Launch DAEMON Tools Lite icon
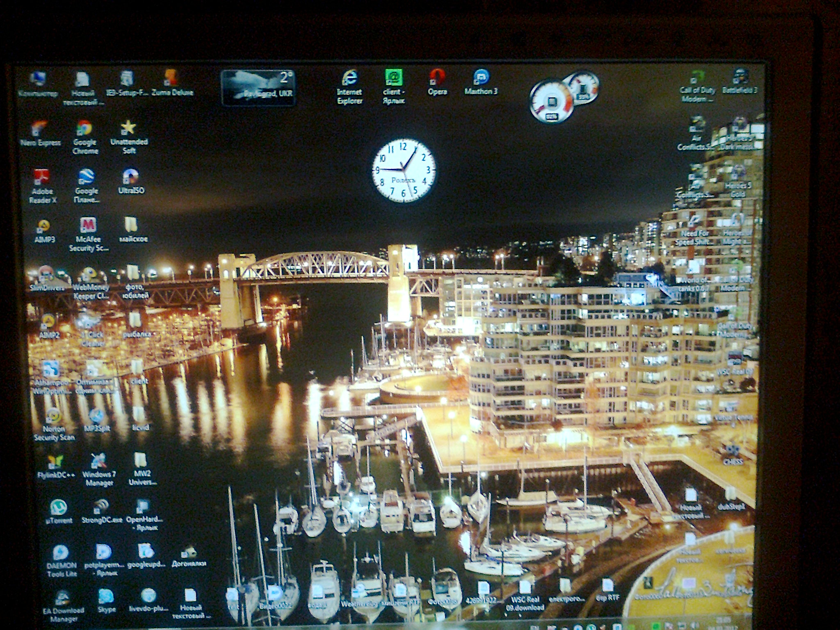The height and width of the screenshot is (630, 840). tap(61, 552)
